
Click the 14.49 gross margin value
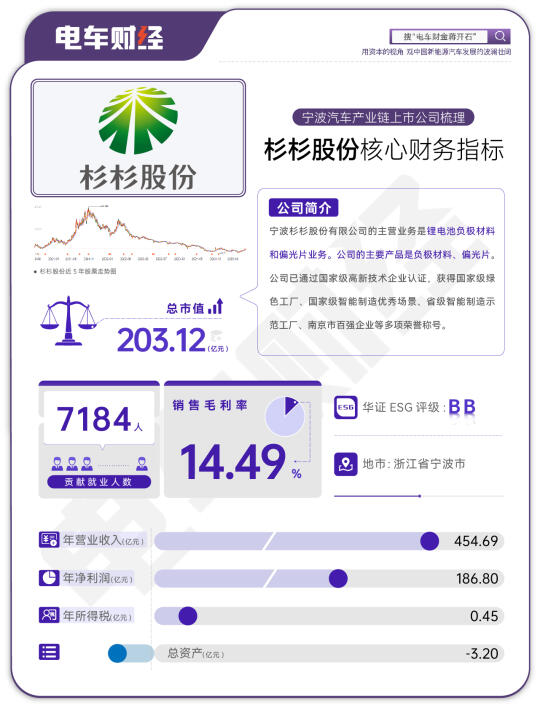tap(233, 461)
